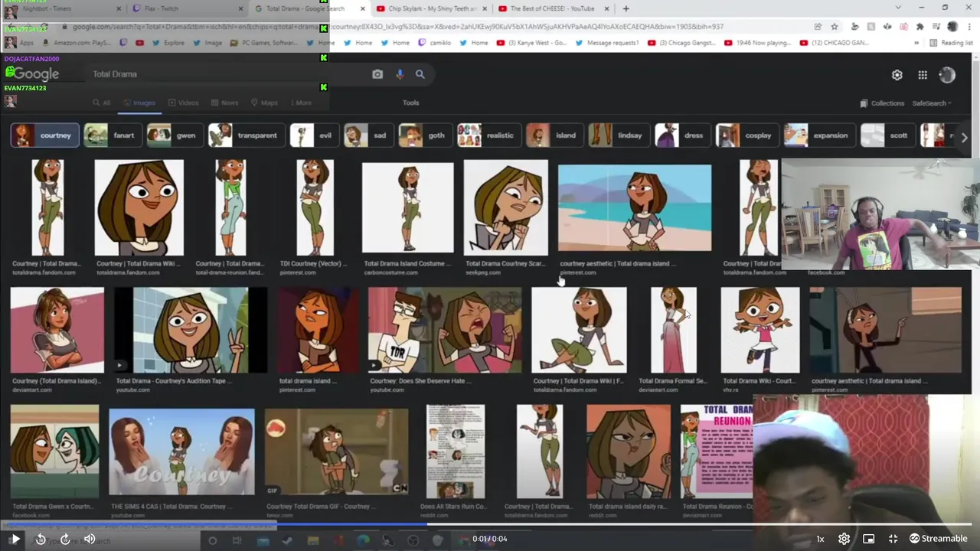Select the sad filter chip

(368, 135)
